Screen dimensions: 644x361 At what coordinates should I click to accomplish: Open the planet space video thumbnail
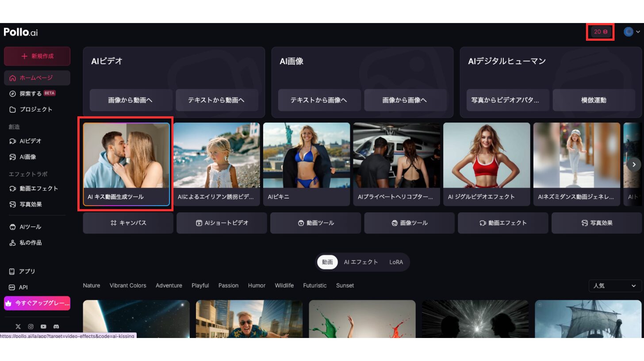tap(136, 319)
